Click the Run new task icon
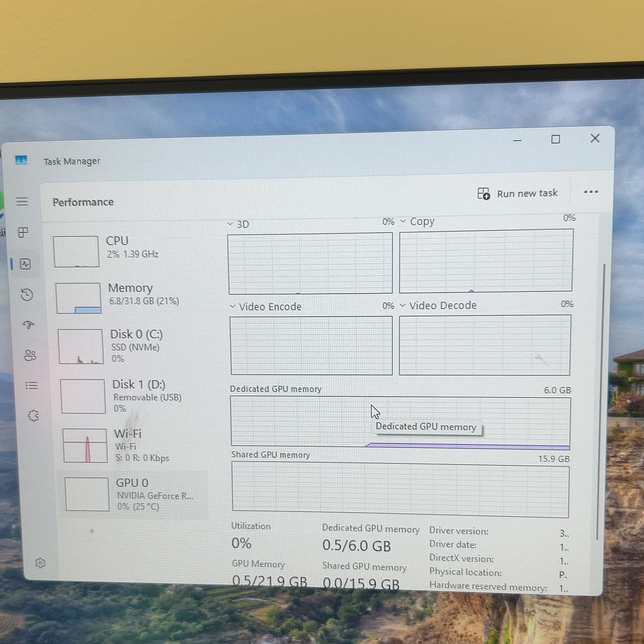The height and width of the screenshot is (644, 644). (484, 194)
